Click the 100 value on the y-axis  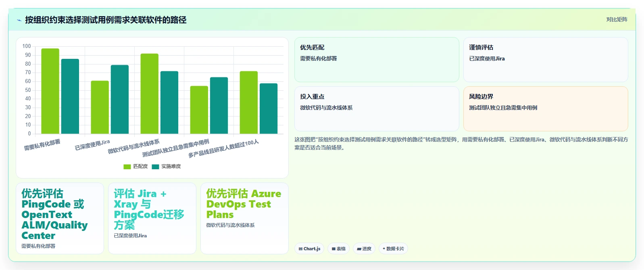tap(27, 46)
